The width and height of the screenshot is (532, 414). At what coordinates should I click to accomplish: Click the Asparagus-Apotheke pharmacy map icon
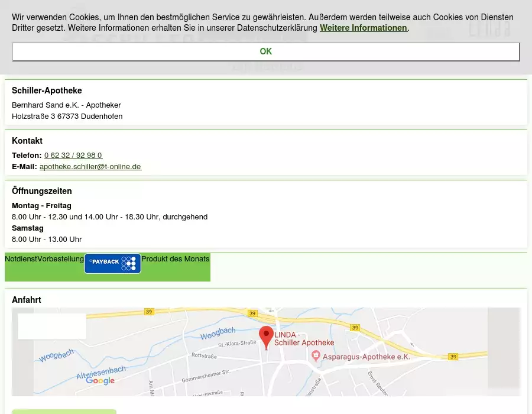316,356
